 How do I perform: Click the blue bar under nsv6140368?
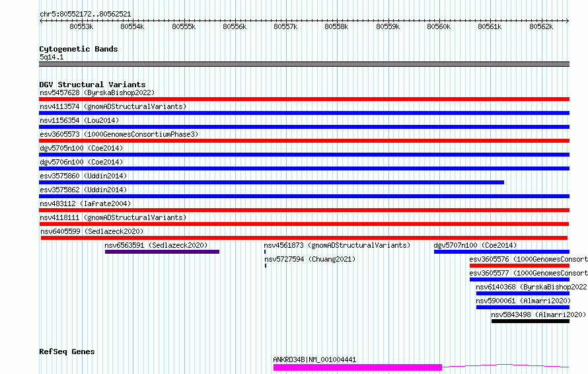pos(523,293)
